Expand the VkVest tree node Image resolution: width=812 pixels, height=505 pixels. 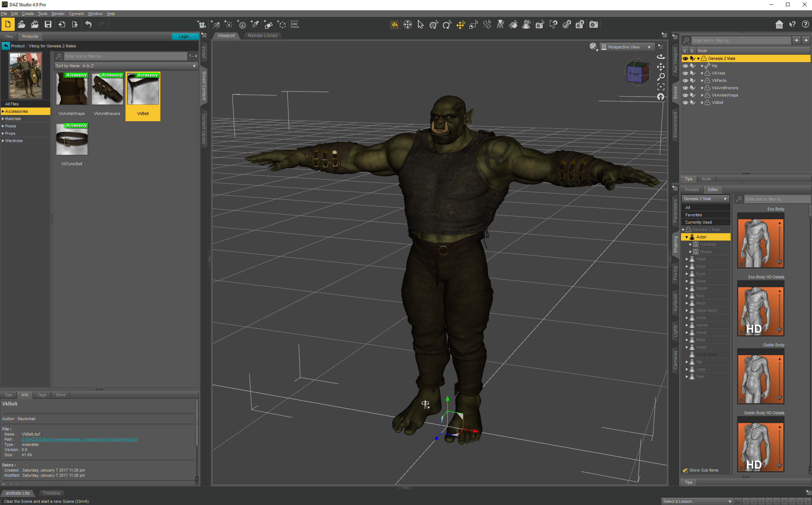point(702,73)
